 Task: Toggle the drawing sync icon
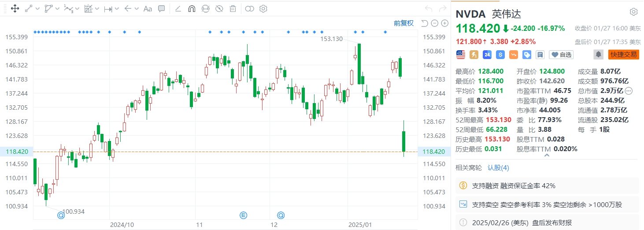pyautogui.click(x=205, y=8)
